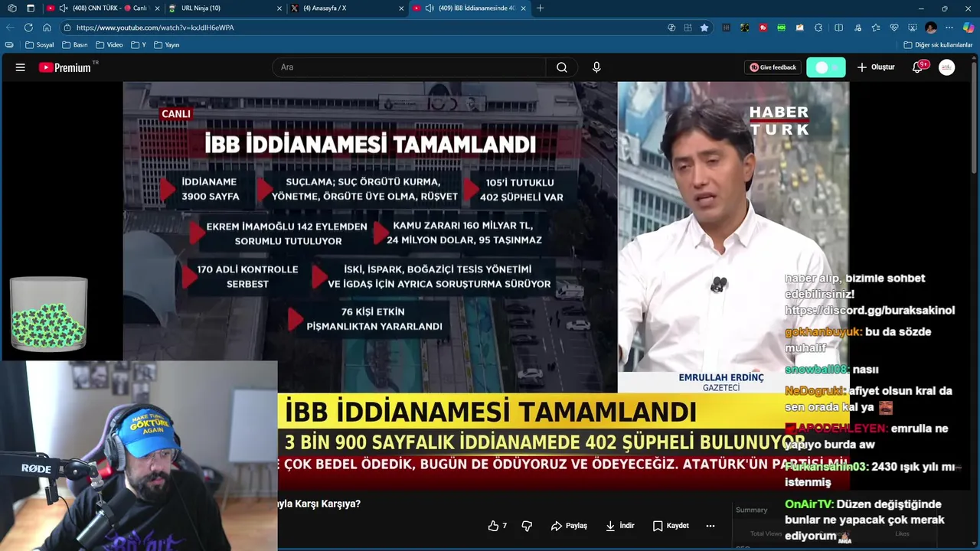Toggle the green extension switch
This screenshot has height=551, width=980.
point(826,67)
